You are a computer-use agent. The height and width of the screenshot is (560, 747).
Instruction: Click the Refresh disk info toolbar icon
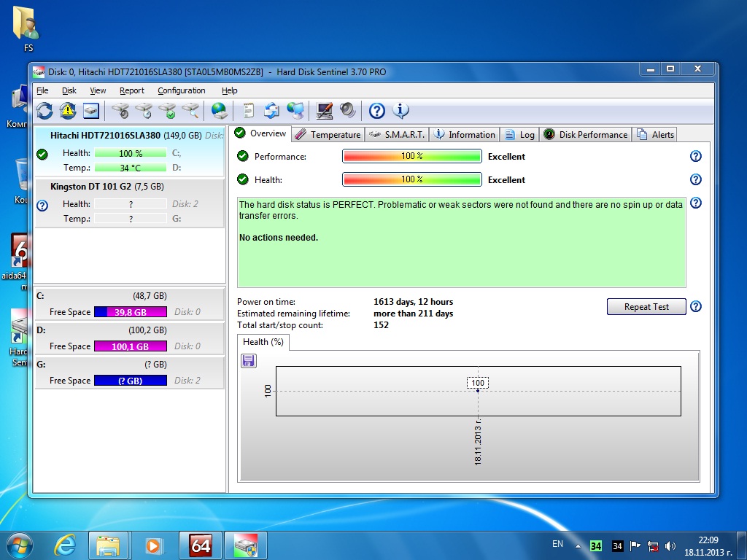coord(44,111)
